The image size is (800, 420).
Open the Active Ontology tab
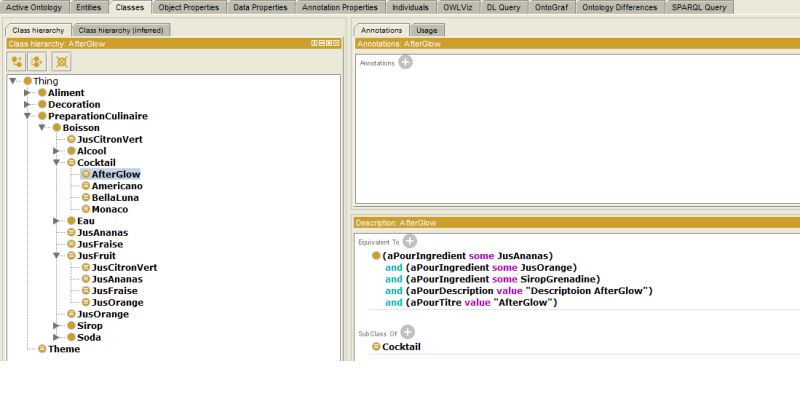coord(34,7)
